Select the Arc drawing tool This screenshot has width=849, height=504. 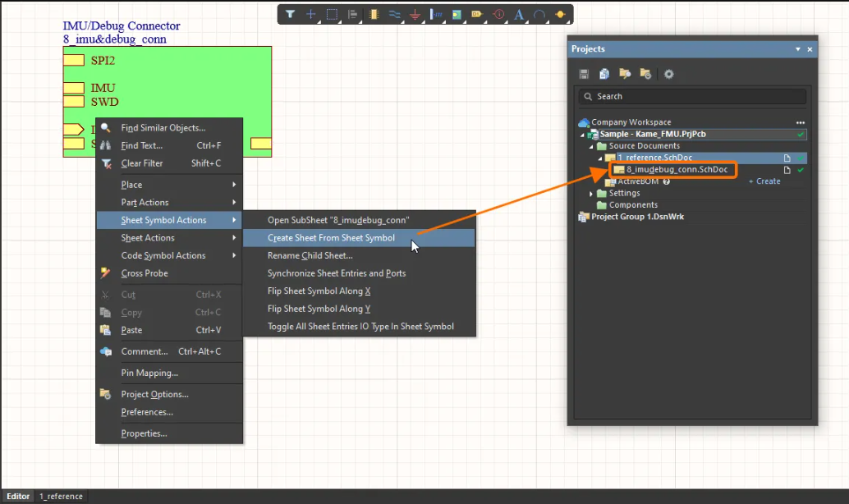(x=539, y=14)
